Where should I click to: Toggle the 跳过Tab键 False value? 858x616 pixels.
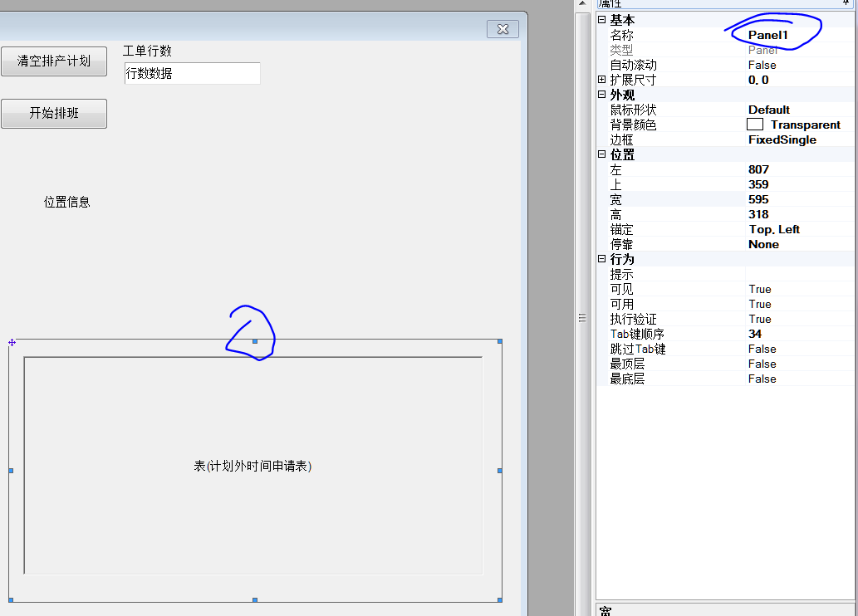click(x=762, y=349)
